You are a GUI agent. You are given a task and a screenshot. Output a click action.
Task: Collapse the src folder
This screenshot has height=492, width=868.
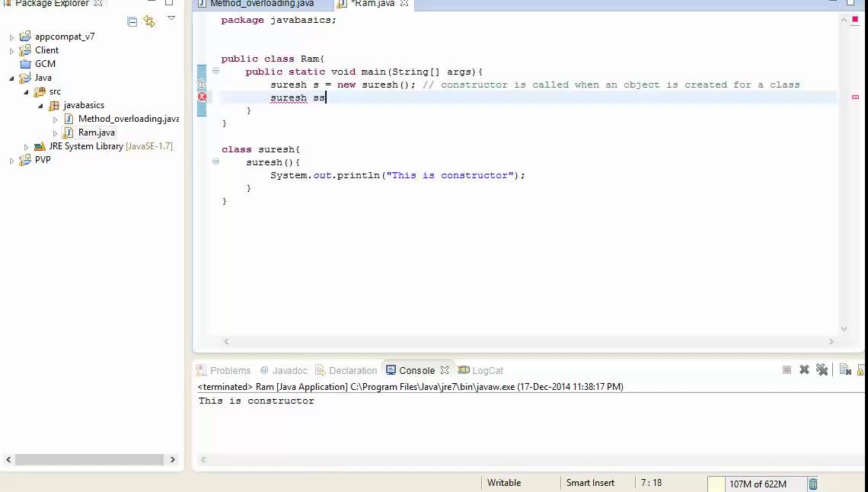click(x=26, y=92)
